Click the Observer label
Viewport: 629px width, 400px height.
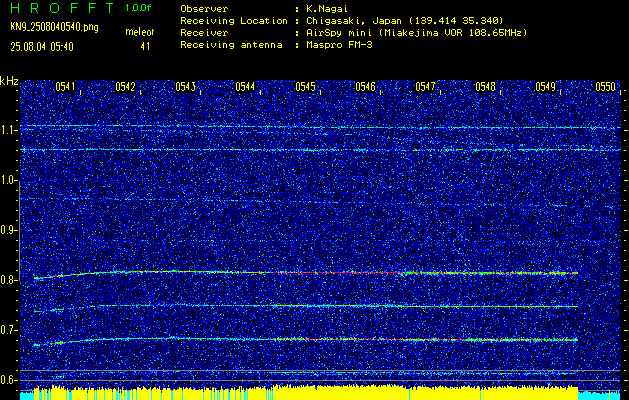(x=204, y=9)
